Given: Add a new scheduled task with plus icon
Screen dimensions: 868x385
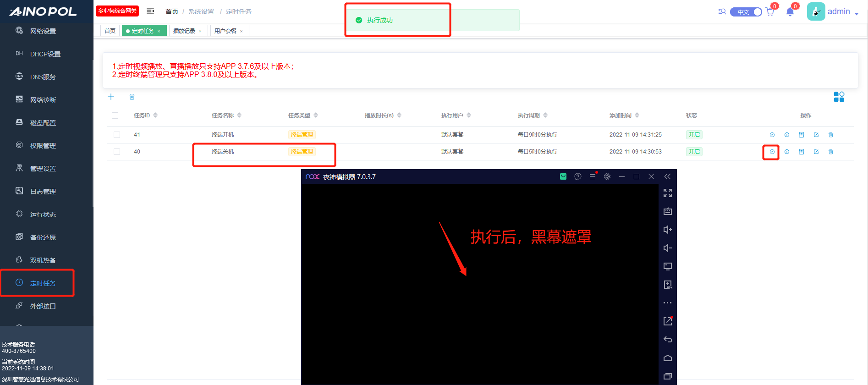Looking at the screenshot, I should pos(111,97).
